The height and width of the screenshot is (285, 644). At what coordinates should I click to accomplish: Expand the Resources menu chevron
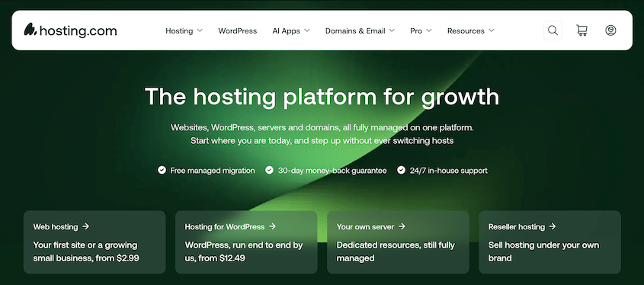tap(492, 30)
